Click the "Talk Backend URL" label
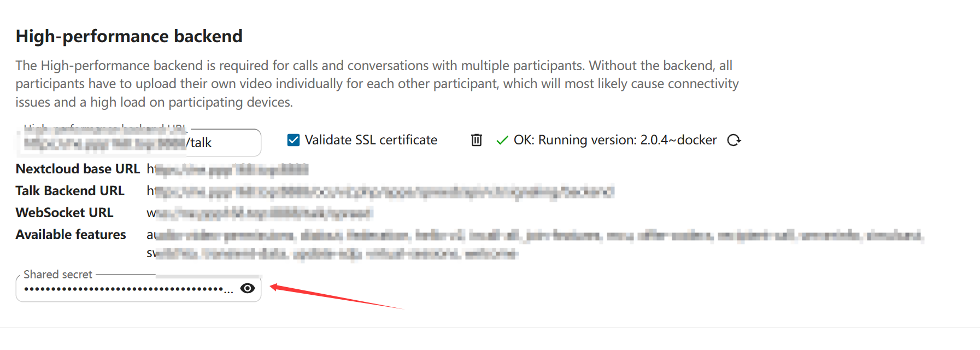The image size is (980, 350). click(x=70, y=191)
